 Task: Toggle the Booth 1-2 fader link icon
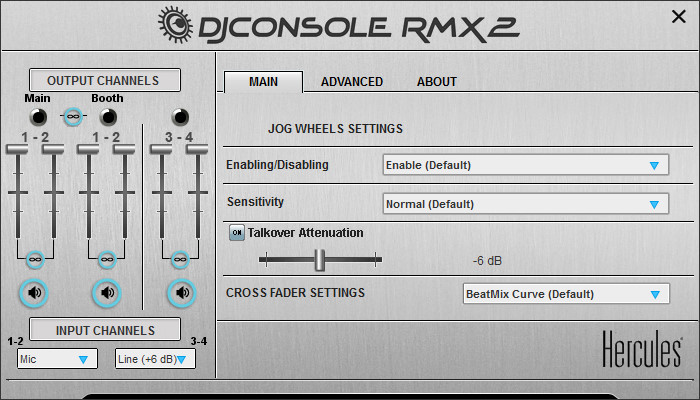107,259
